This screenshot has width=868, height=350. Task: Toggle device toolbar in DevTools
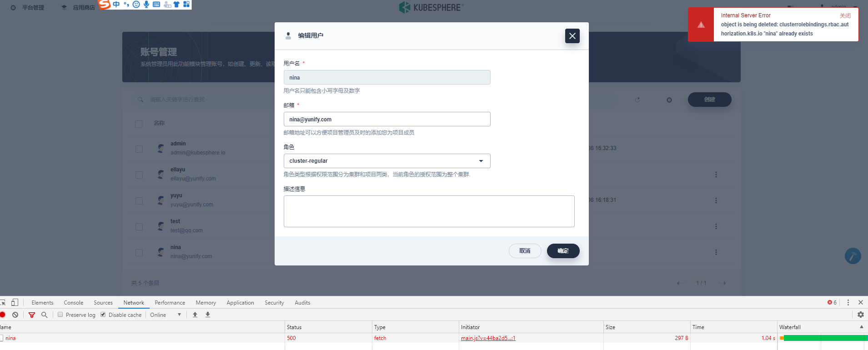click(x=15, y=302)
